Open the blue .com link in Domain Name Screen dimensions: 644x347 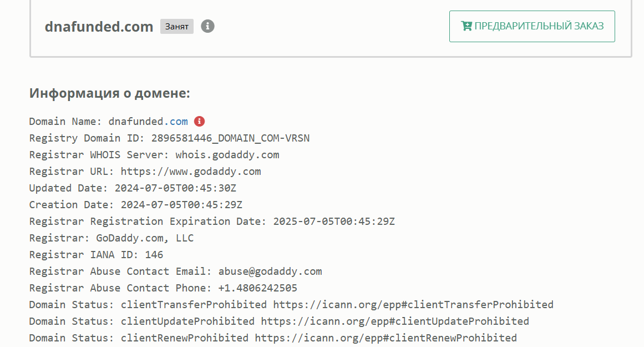pyautogui.click(x=176, y=122)
